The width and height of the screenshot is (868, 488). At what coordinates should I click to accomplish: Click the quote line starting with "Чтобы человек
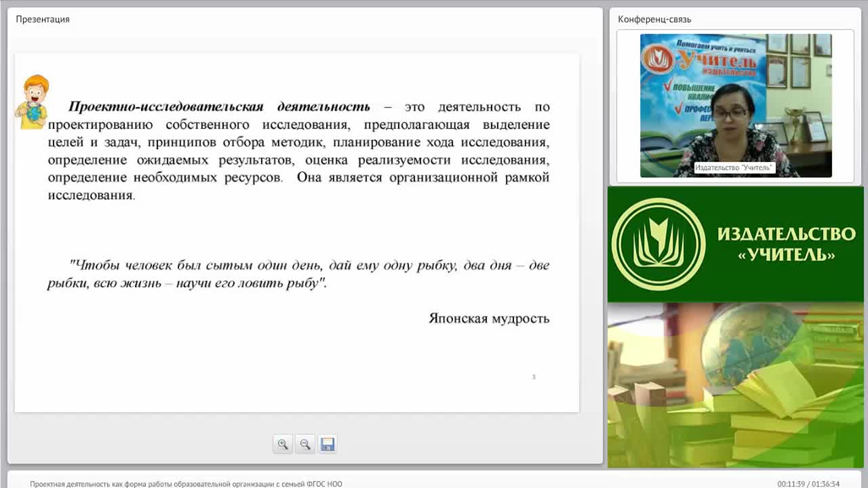point(309,265)
